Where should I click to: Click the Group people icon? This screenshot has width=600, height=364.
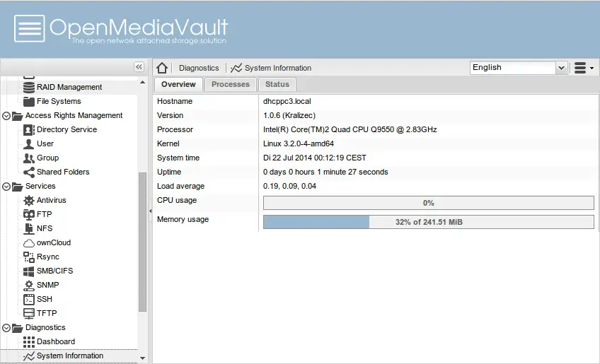[x=29, y=158]
